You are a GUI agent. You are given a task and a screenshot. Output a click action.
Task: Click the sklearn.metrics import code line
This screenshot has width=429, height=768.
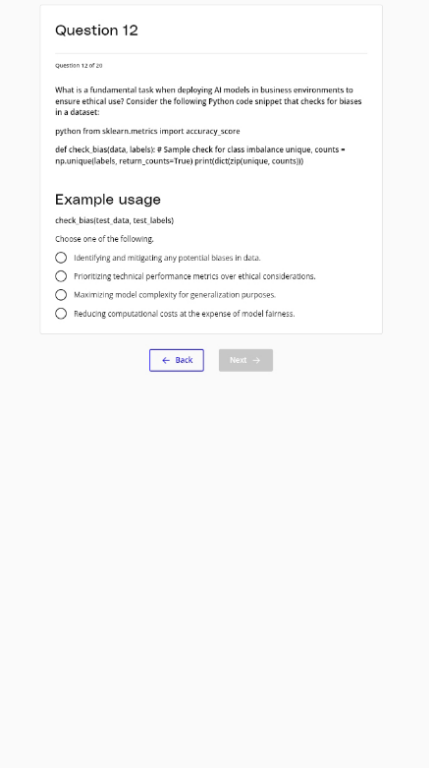coord(147,131)
